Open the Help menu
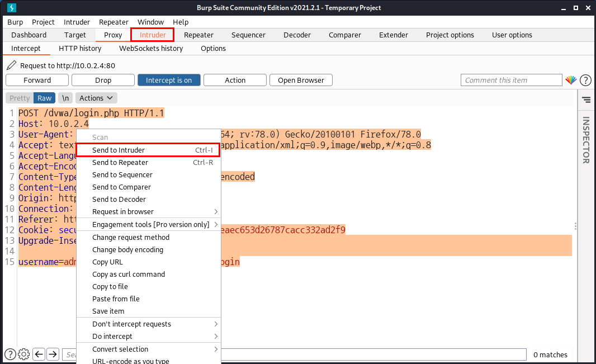This screenshot has height=364, width=596. coord(181,22)
